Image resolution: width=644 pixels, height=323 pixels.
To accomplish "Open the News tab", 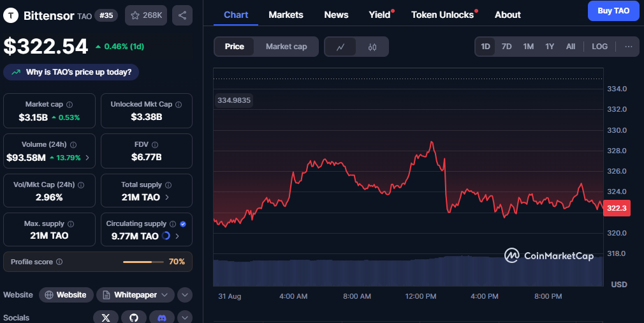I will (336, 15).
